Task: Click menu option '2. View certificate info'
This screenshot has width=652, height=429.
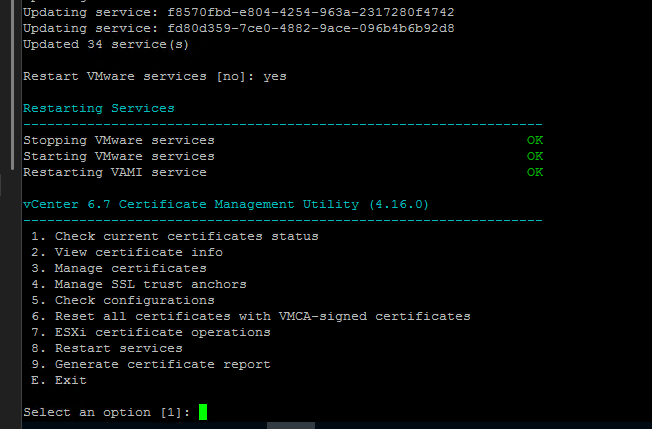Action: click(x=127, y=252)
